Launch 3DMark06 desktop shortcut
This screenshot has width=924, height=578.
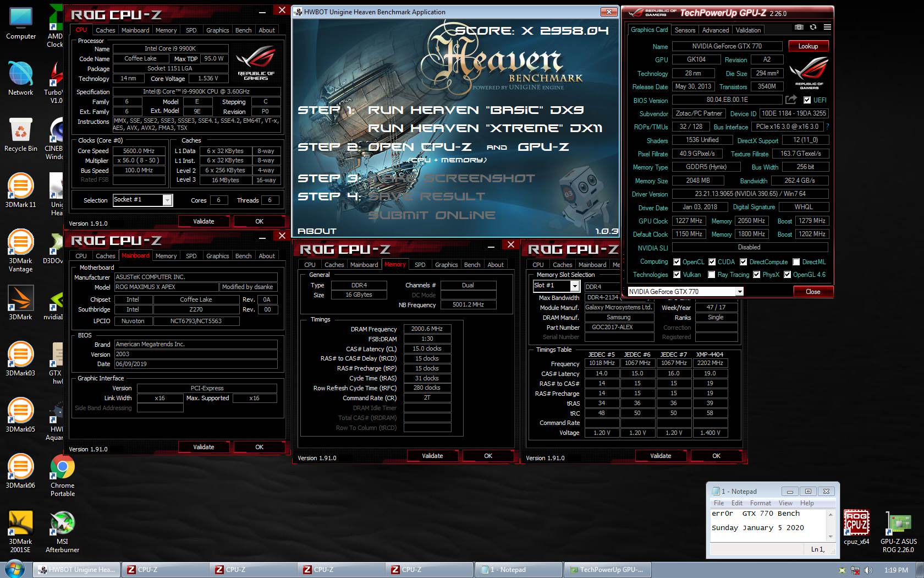point(21,471)
